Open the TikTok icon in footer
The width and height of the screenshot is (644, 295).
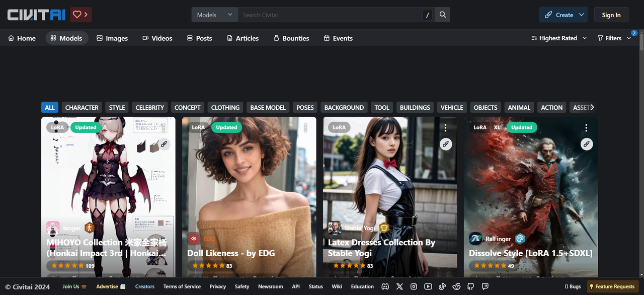442,286
